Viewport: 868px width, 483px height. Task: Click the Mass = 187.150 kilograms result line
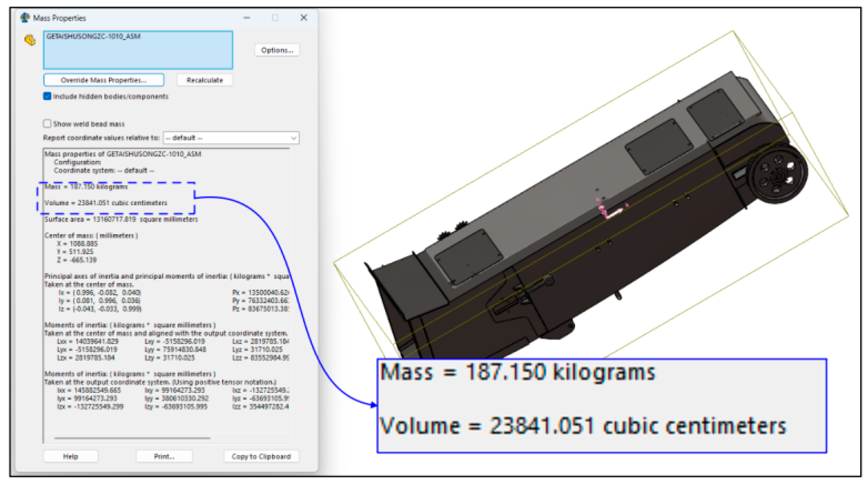(86, 186)
